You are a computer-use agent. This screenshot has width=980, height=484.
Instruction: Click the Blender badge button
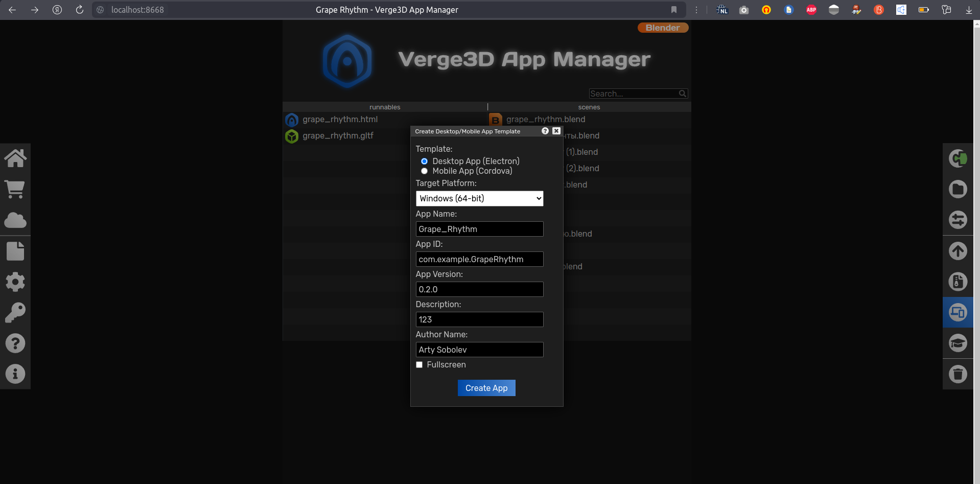point(663,28)
